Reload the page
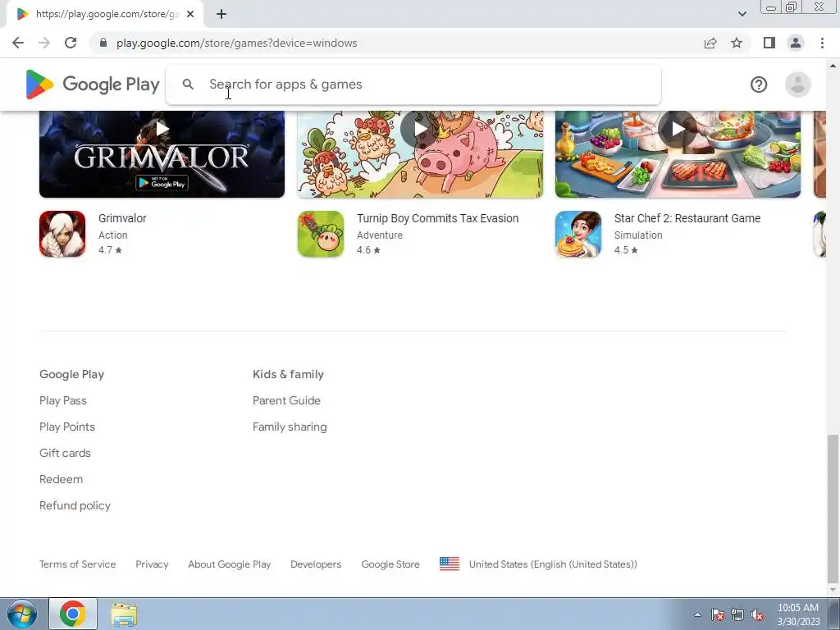The image size is (840, 630). point(71,43)
